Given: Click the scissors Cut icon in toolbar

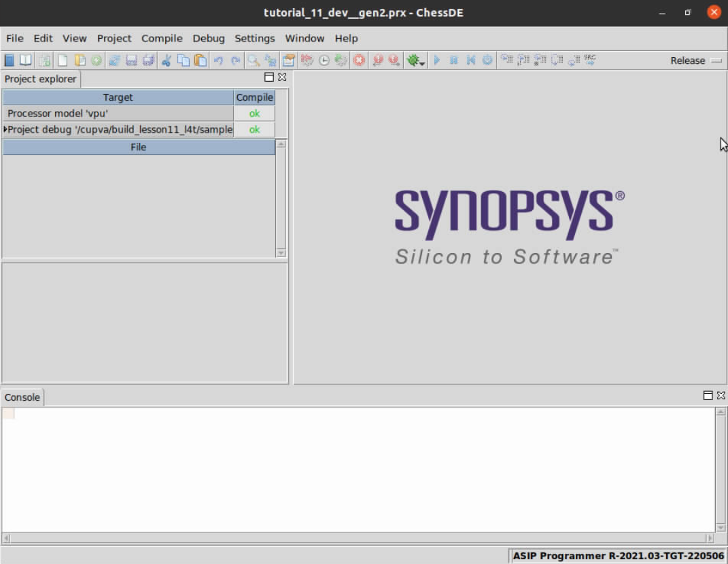Looking at the screenshot, I should (166, 61).
